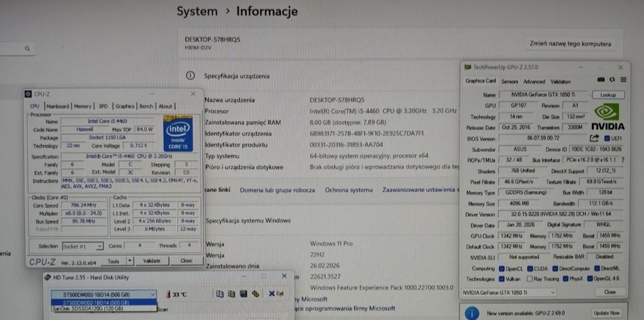Open the Domena lub grupa robocza link
This screenshot has height=320, width=644.
[x=277, y=190]
